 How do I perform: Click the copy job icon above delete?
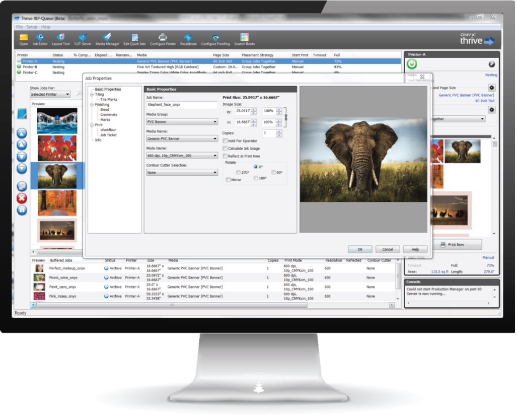point(22,186)
